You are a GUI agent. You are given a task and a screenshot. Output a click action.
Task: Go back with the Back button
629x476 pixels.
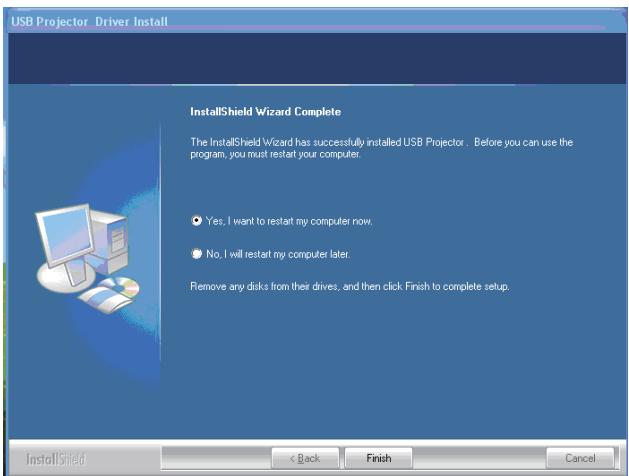coord(305,458)
